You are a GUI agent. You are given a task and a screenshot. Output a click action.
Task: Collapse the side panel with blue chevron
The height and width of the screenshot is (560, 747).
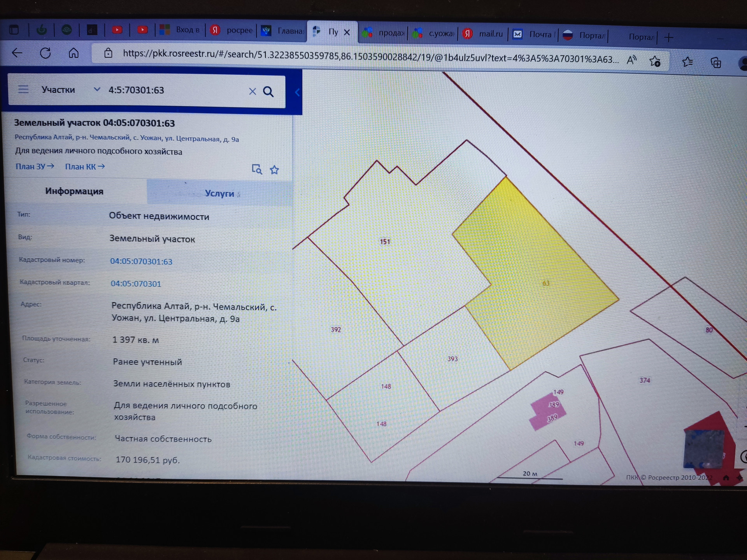coord(297,92)
